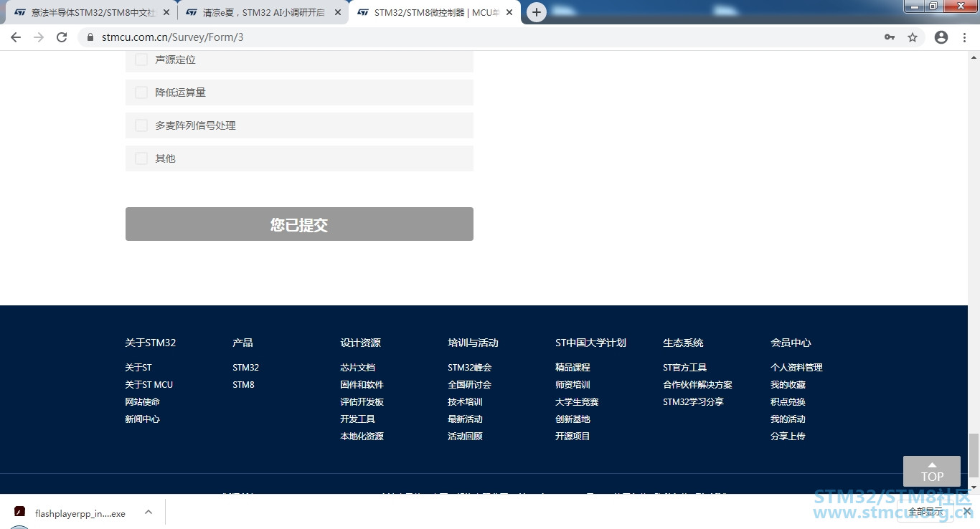This screenshot has height=529, width=980.
Task: Tick the 其他 checkbox
Action: [141, 158]
